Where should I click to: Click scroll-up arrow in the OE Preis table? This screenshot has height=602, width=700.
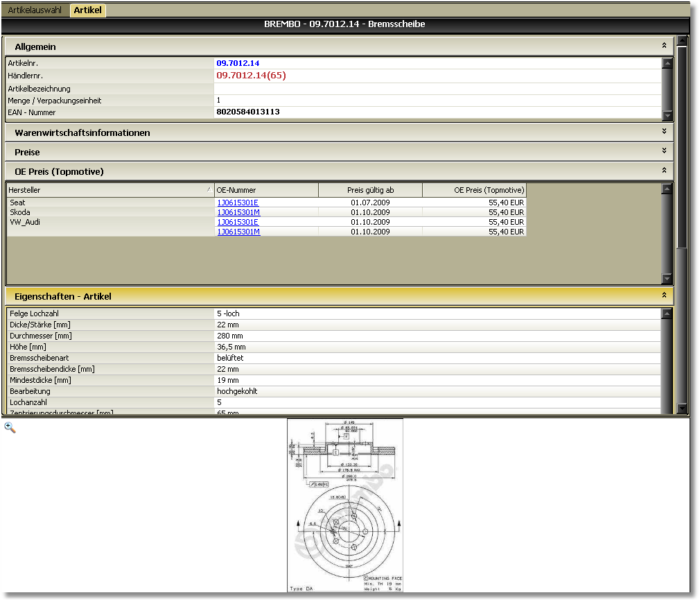[x=667, y=189]
